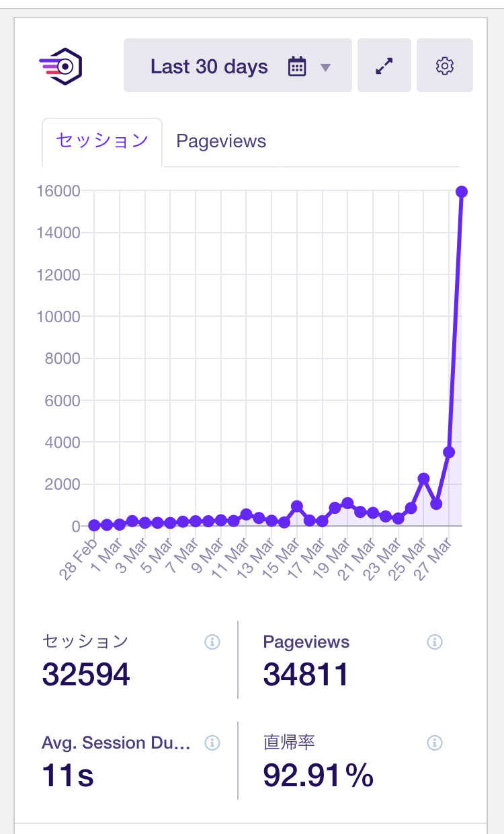504x834 pixels.
Task: Select the セッション tab
Action: [x=102, y=141]
